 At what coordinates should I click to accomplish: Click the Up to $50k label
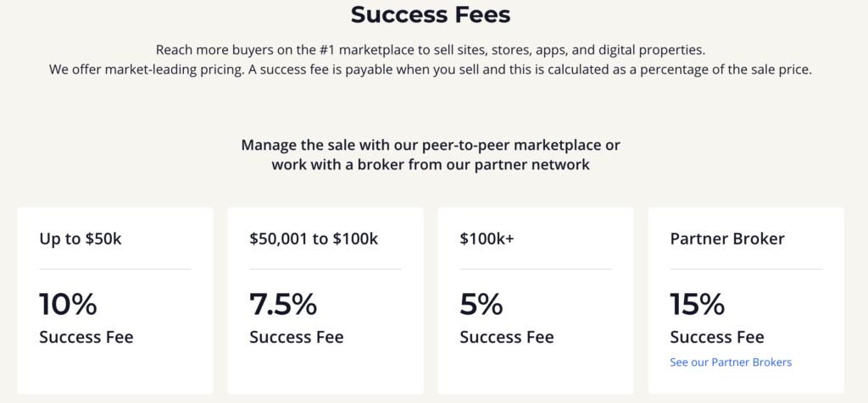pos(81,240)
